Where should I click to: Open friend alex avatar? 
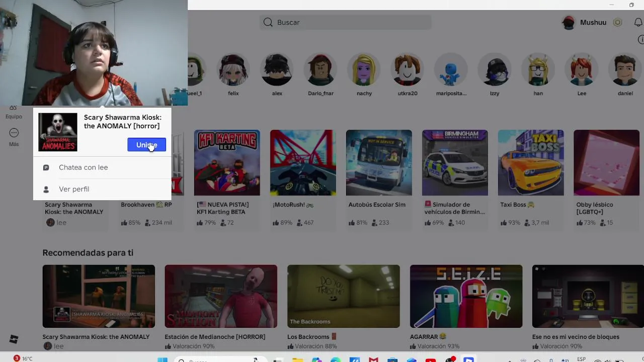[277, 70]
